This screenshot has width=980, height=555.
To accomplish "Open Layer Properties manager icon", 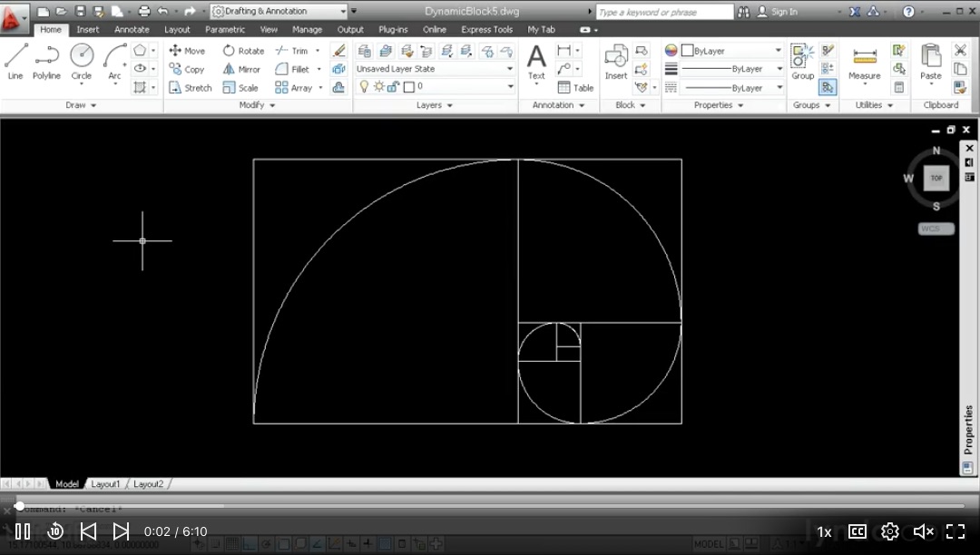I will tap(365, 51).
